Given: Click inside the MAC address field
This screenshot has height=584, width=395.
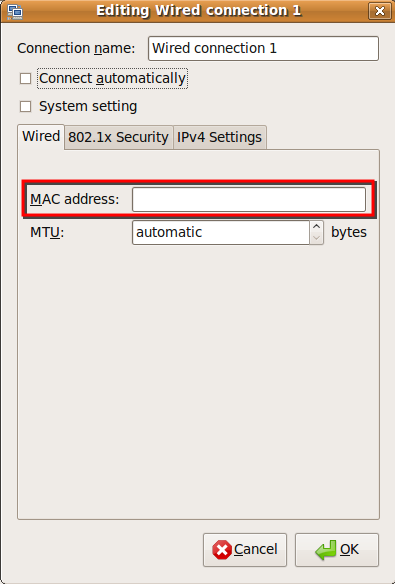Looking at the screenshot, I should pos(249,199).
